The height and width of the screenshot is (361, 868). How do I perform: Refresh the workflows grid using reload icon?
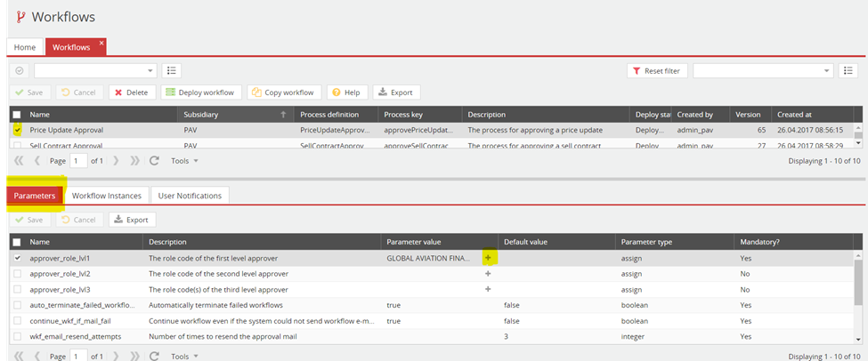coord(154,161)
